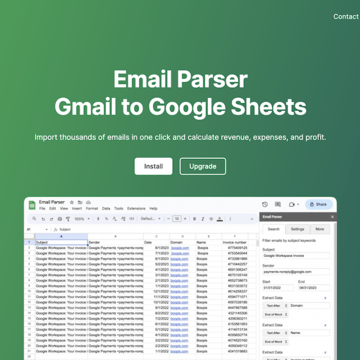The width and height of the screenshot is (360, 360).
Task: Increase font size with plus icon
Action: click(x=185, y=219)
